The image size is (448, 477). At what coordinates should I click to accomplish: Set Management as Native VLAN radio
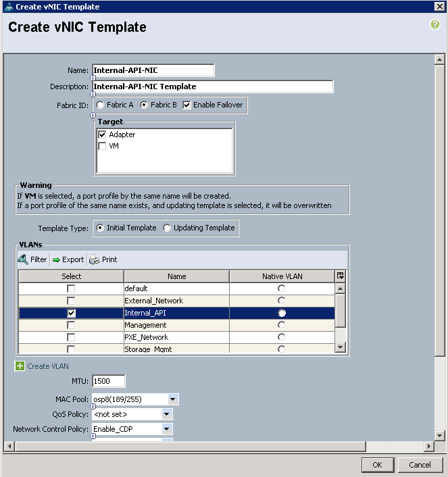click(282, 325)
